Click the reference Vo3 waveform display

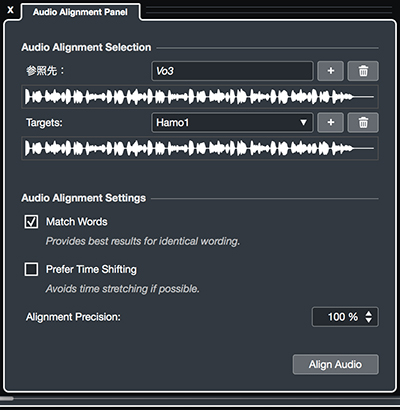(x=200, y=97)
